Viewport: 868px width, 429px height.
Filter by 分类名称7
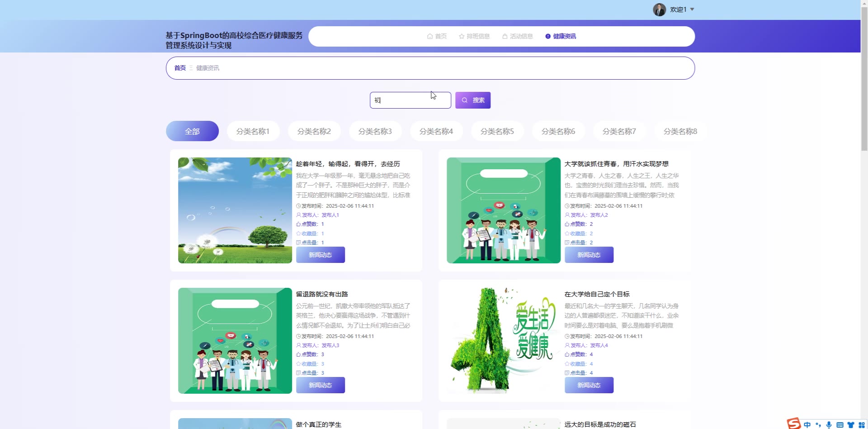(x=619, y=131)
